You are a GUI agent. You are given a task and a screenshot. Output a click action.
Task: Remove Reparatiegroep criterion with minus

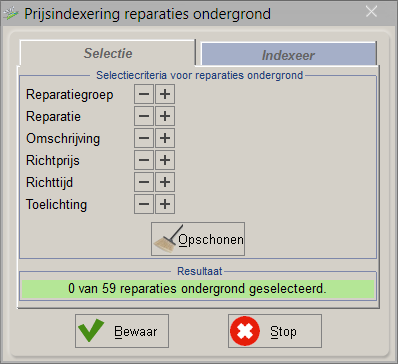144,94
